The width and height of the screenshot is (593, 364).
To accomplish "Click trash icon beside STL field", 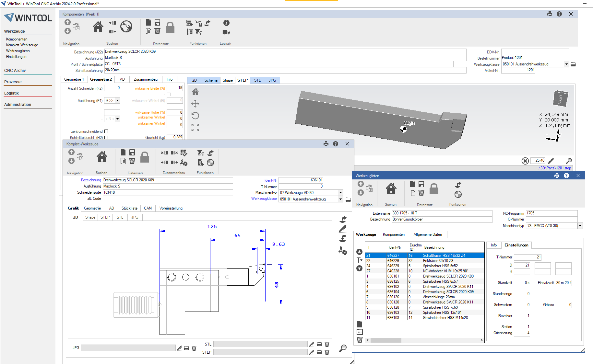I will click(x=327, y=344).
